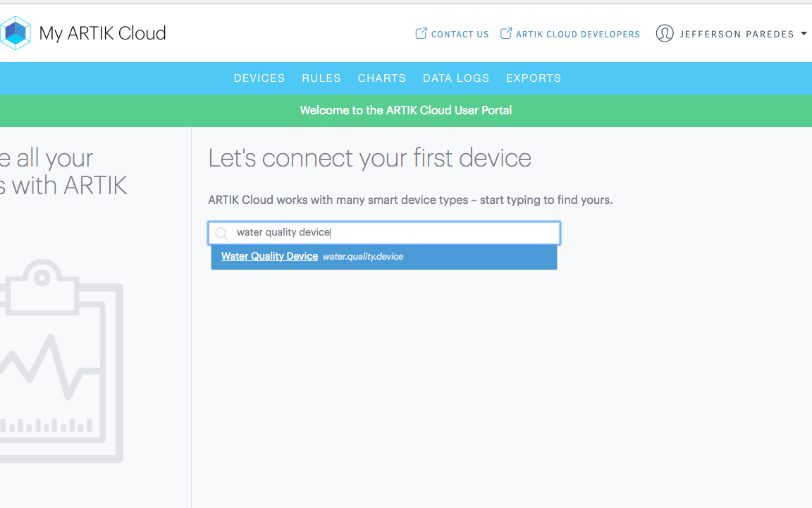
Task: Click the My ARTIK Cloud title
Action: [x=102, y=33]
